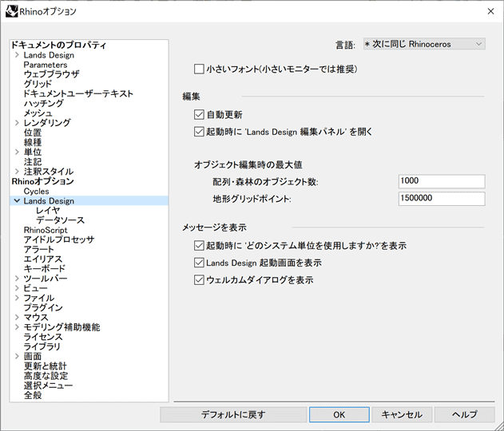Viewport: 504px width, 431px height.
Task: Click デフォルトに戻す button
Action: 233,414
